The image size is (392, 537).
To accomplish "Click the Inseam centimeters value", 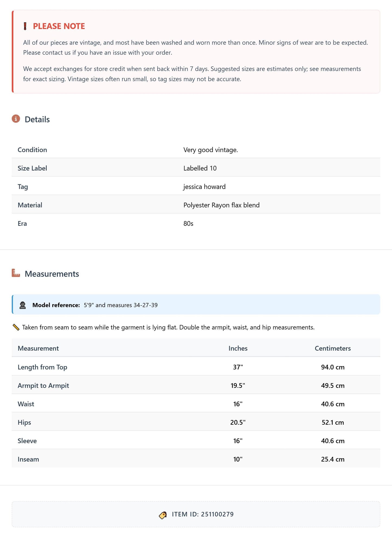I will tap(333, 459).
